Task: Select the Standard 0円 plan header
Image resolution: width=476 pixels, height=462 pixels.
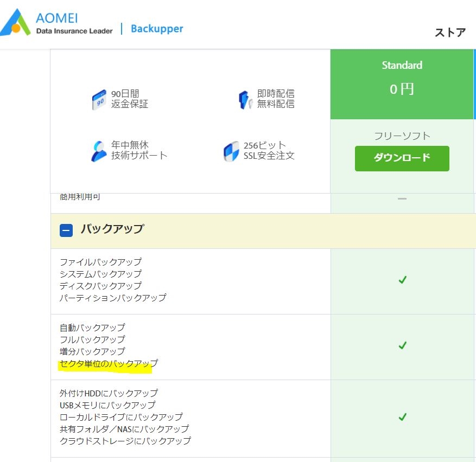Action: (402, 84)
